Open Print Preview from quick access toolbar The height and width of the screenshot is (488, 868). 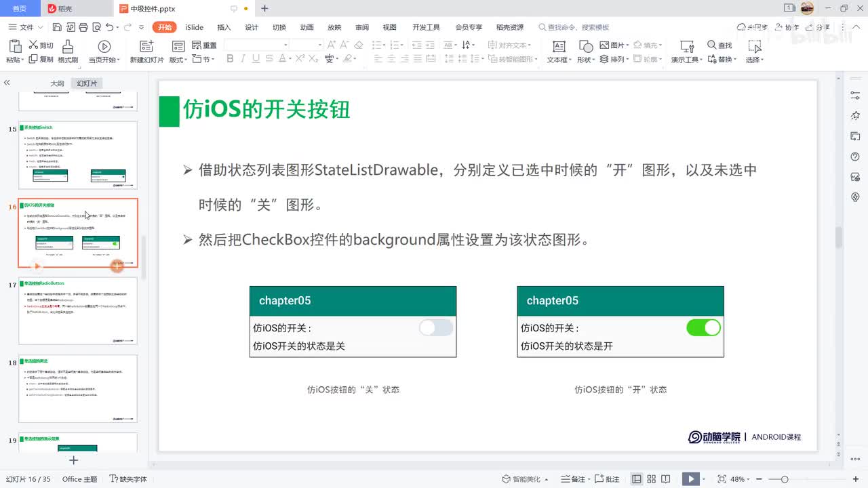96,27
